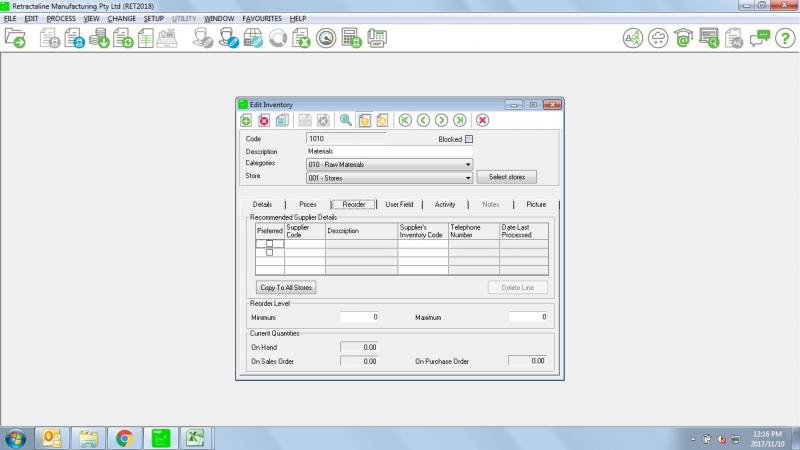
Task: Click the red X close icon in toolbar
Action: [x=482, y=120]
